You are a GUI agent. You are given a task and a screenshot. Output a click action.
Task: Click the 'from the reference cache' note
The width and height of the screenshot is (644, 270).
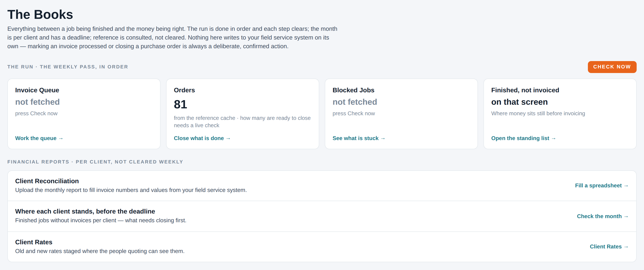point(242,121)
